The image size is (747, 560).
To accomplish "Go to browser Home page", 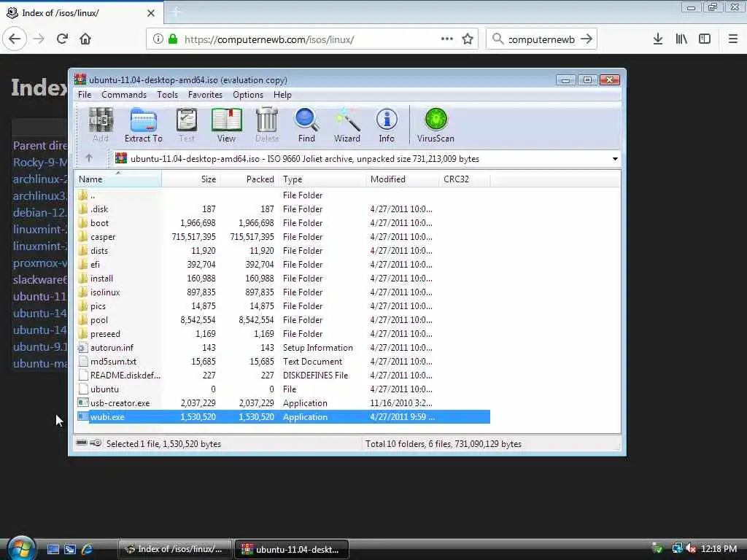I will 85,39.
